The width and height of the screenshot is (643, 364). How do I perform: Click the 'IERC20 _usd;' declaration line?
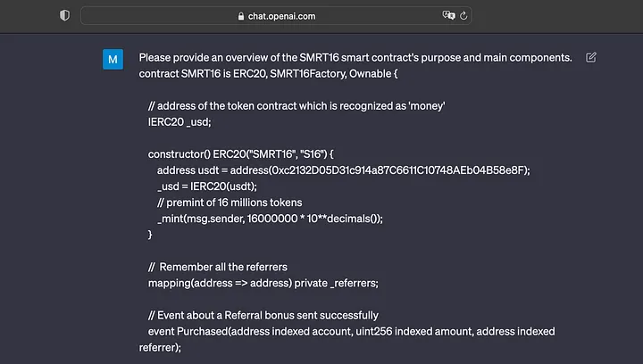(180, 122)
